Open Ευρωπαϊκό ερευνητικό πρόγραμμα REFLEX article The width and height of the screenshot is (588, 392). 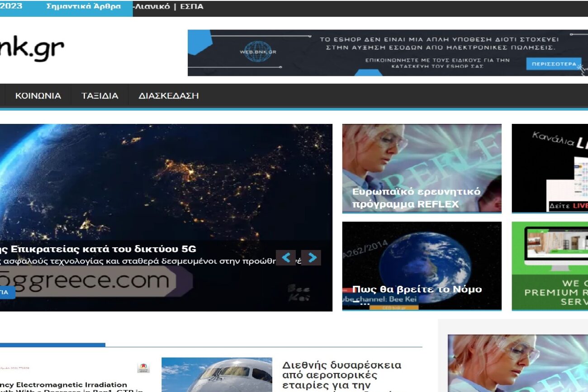[416, 198]
